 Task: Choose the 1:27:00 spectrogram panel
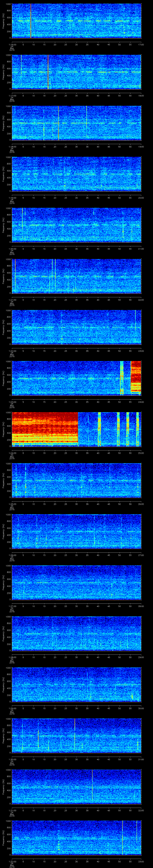[76, 582]
